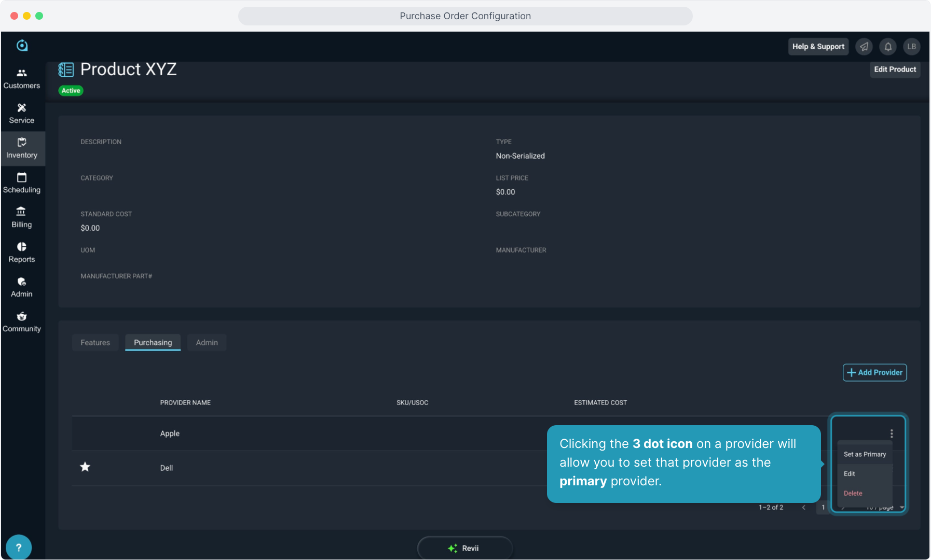Viewport: 931px width, 560px height.
Task: Visit the Community section
Action: pyautogui.click(x=22, y=322)
